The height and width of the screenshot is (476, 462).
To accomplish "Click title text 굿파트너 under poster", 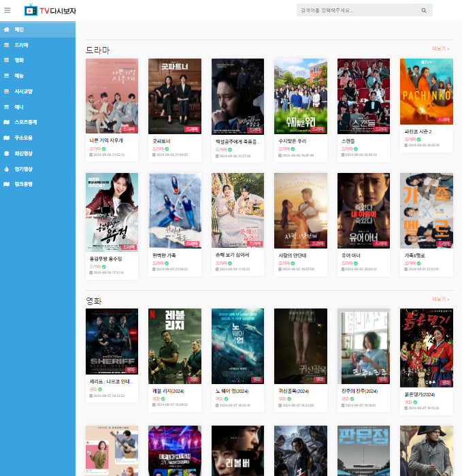I will [161, 141].
